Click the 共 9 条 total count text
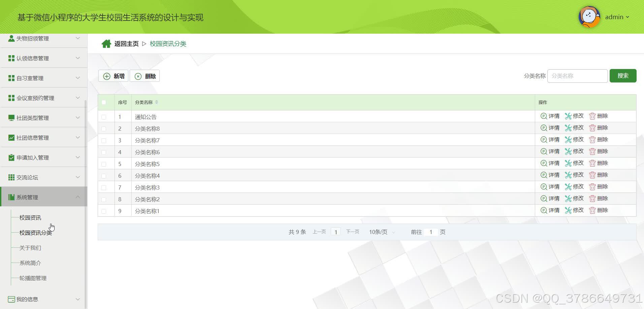 click(x=297, y=232)
